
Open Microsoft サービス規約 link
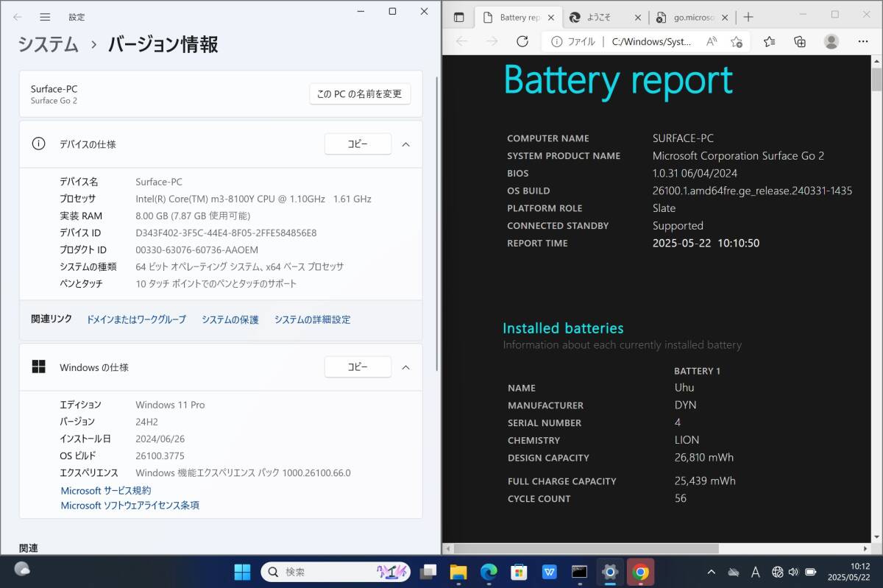106,490
